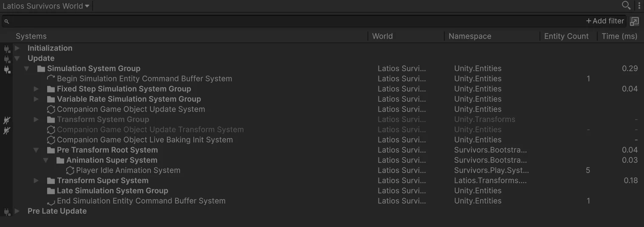
Task: Click the Companion Game Object Live Baking icon
Action: coord(51,140)
